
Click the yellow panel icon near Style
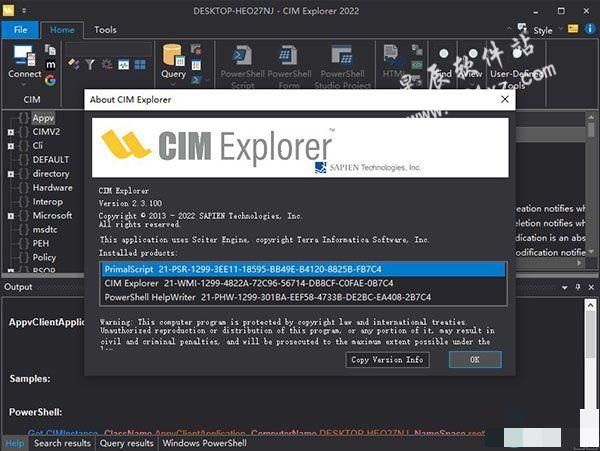[573, 29]
